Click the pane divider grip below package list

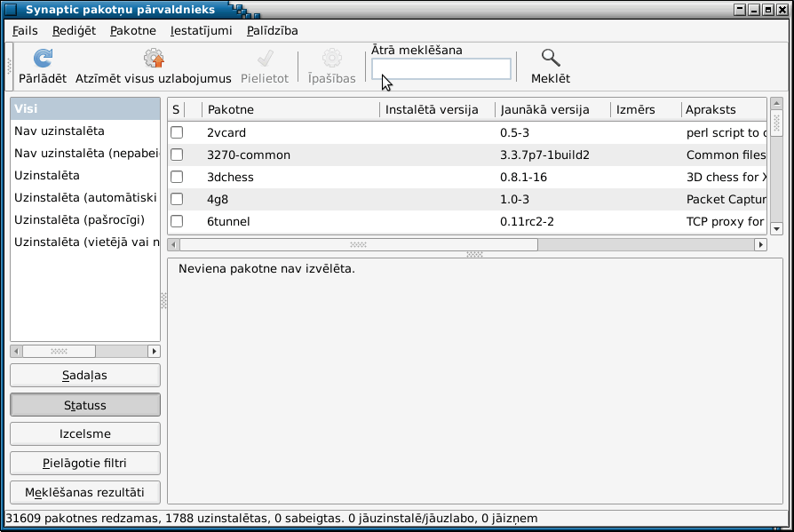pyautogui.click(x=474, y=254)
